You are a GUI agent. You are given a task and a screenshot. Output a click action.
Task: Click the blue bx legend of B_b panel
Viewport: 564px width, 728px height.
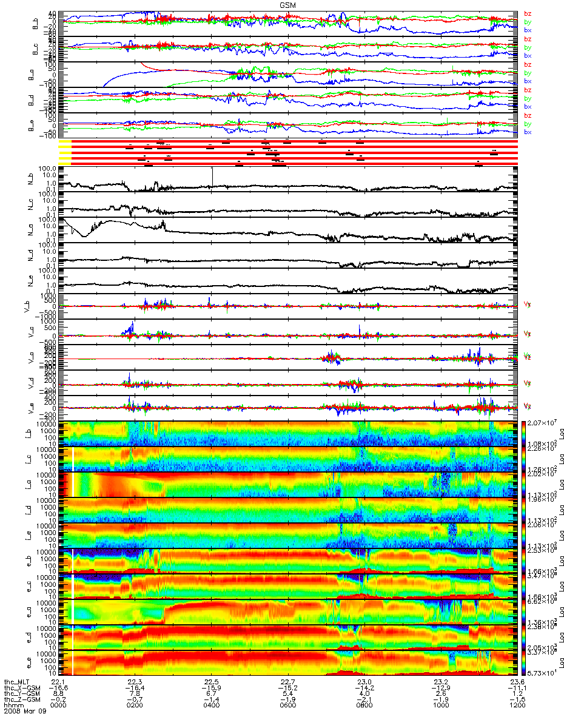coord(528,30)
